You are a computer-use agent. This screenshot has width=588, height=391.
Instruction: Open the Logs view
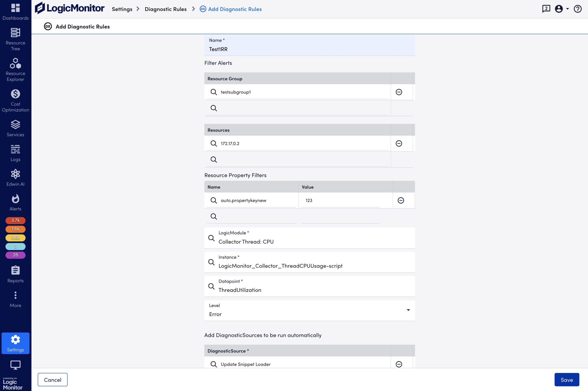coord(15,153)
